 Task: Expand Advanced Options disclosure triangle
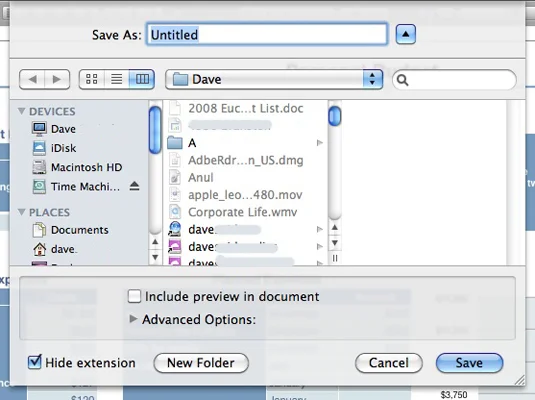(133, 319)
